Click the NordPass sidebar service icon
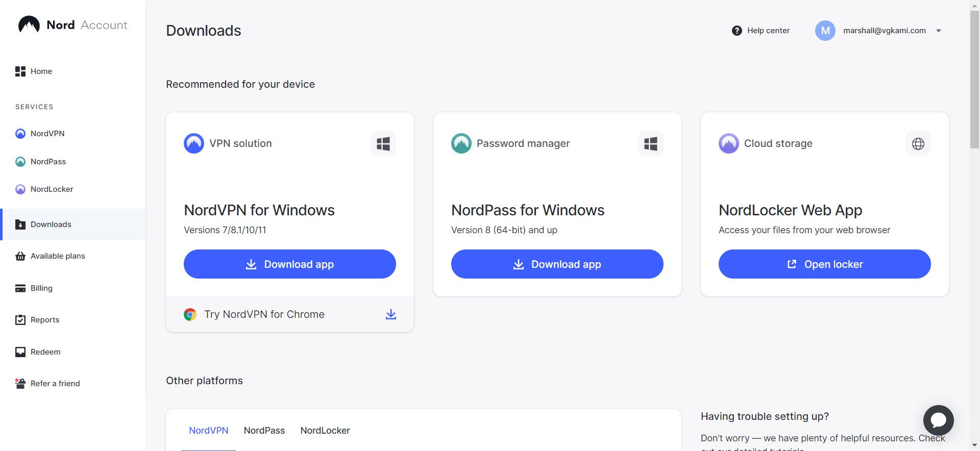 pyautogui.click(x=20, y=162)
